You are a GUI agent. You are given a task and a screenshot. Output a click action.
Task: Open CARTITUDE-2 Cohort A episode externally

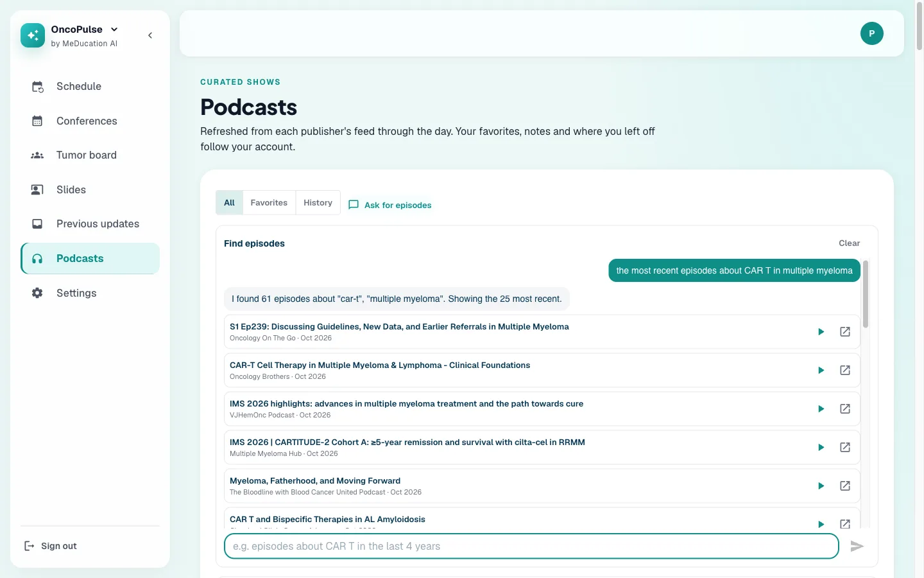845,448
